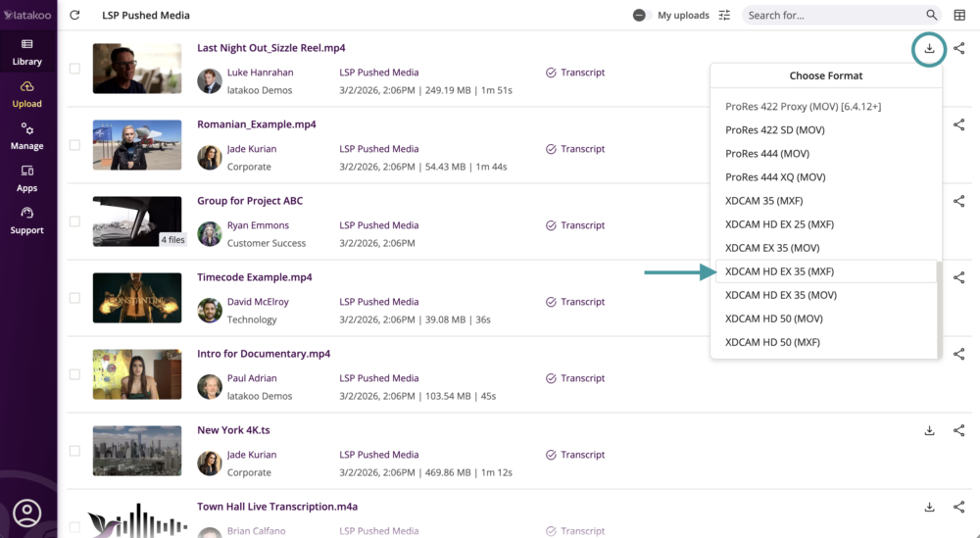Image resolution: width=980 pixels, height=538 pixels.
Task: Select the Timecode Example.mp4 checkbox
Action: 74,298
